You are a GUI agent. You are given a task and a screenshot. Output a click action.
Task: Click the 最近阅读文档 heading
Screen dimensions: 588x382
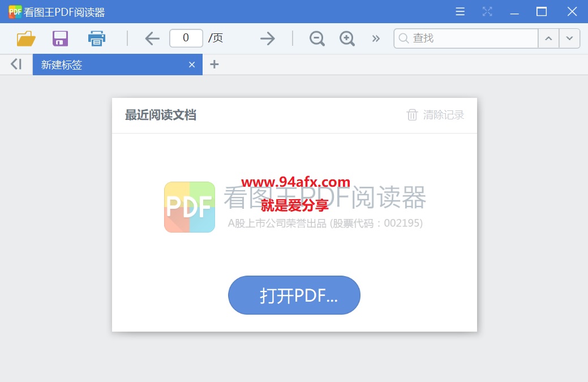click(x=161, y=115)
